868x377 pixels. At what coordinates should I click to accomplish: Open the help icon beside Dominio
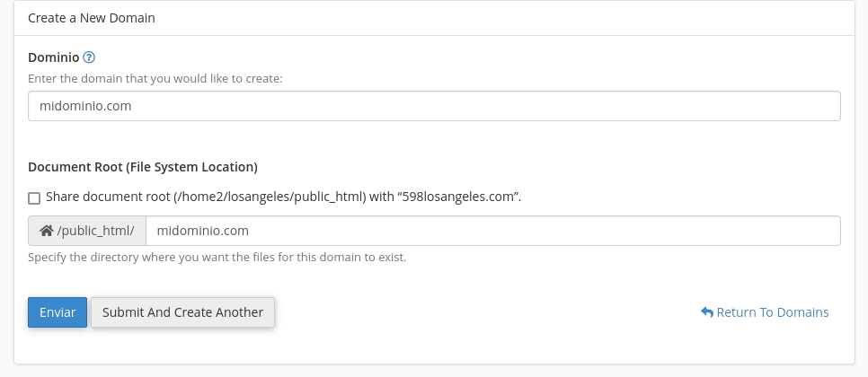[x=89, y=57]
